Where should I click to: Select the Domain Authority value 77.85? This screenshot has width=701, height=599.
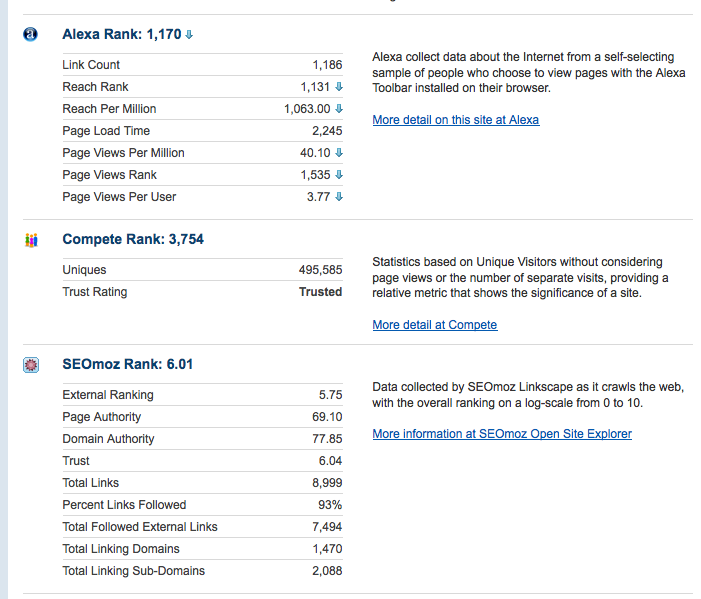[327, 439]
